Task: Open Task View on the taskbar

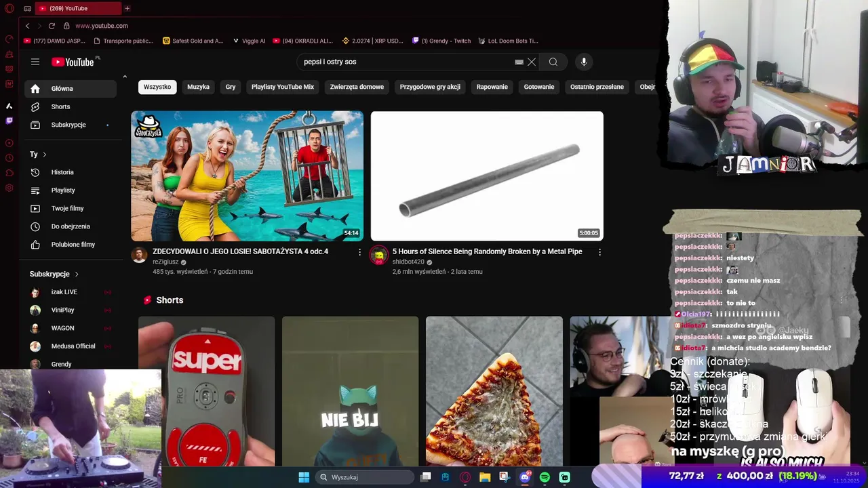Action: click(425, 477)
